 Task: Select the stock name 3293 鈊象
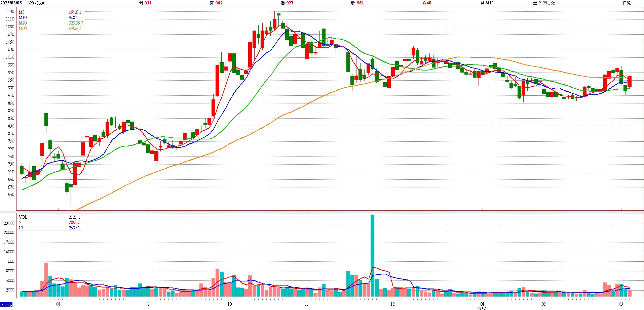(36, 3)
